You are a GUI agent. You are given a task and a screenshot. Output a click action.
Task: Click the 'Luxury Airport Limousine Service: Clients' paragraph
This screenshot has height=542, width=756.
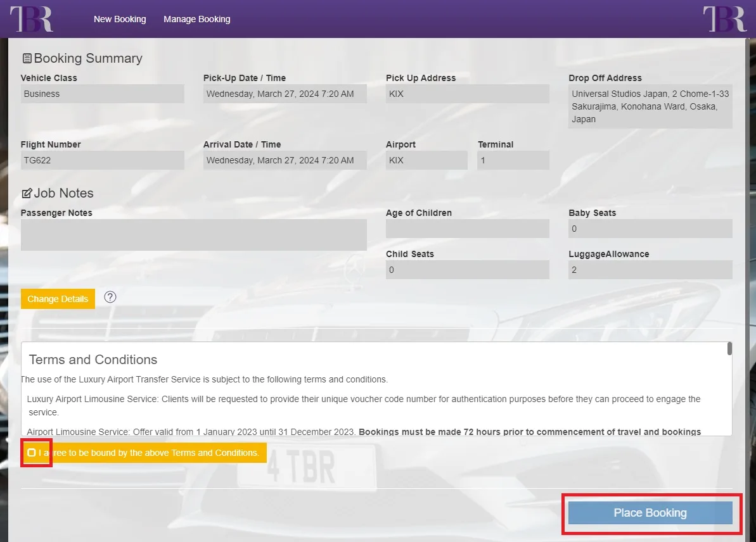364,406
